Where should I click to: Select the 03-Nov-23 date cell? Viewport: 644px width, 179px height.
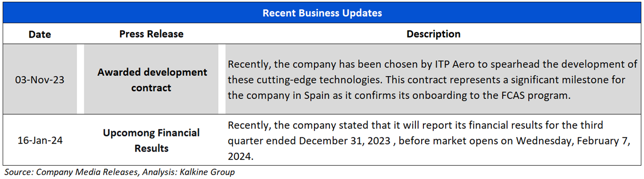point(40,79)
